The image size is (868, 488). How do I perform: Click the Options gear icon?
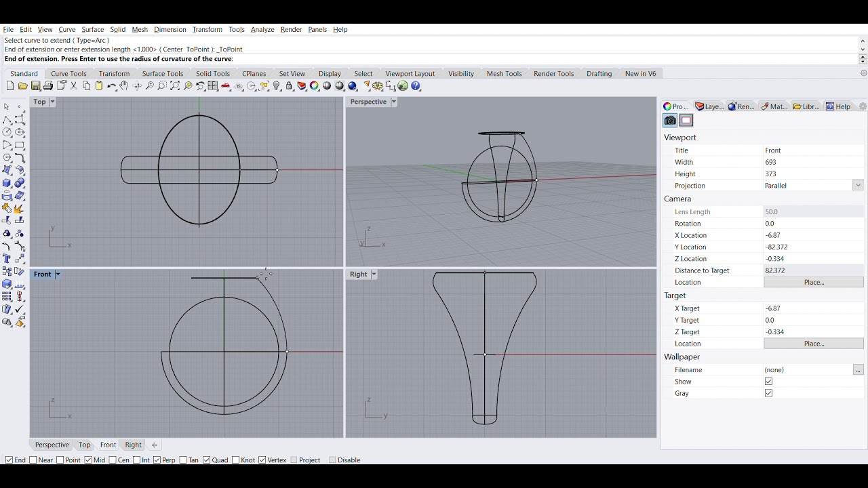(377, 86)
